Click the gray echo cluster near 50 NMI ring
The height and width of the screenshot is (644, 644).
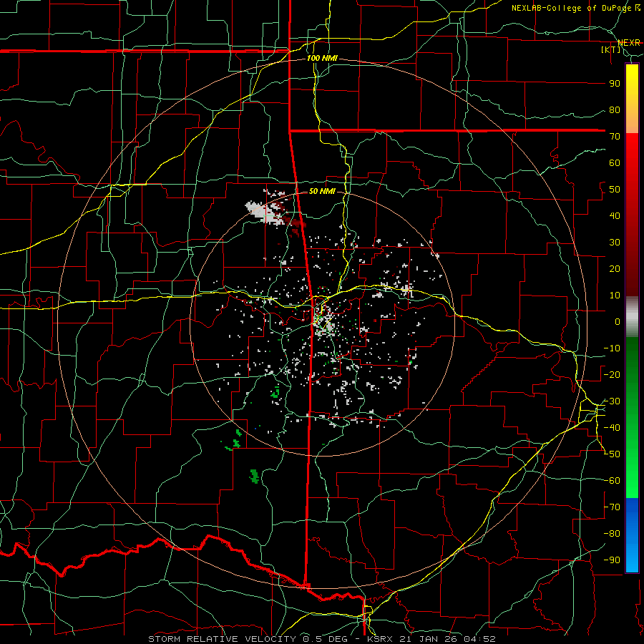265,212
